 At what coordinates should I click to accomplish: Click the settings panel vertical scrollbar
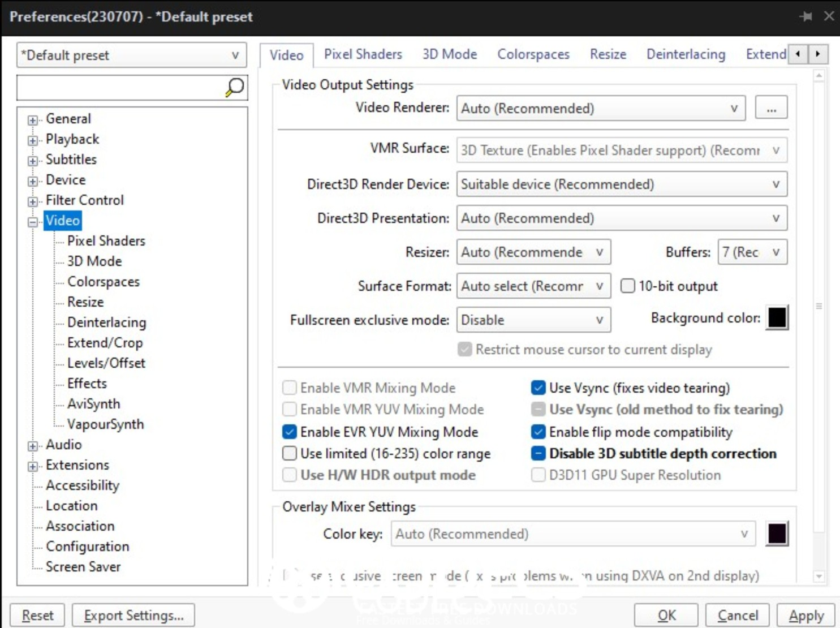coord(819,306)
